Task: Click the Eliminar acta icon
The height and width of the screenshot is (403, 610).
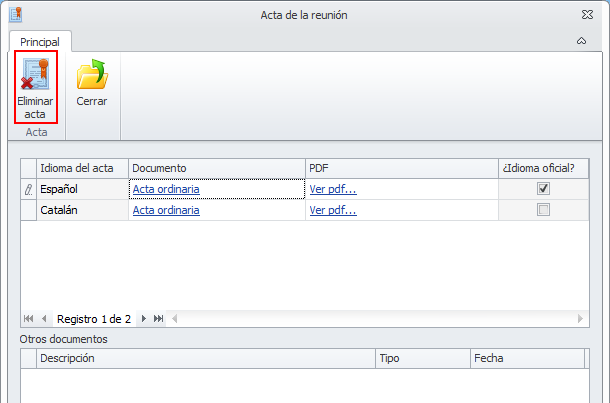Action: point(35,75)
